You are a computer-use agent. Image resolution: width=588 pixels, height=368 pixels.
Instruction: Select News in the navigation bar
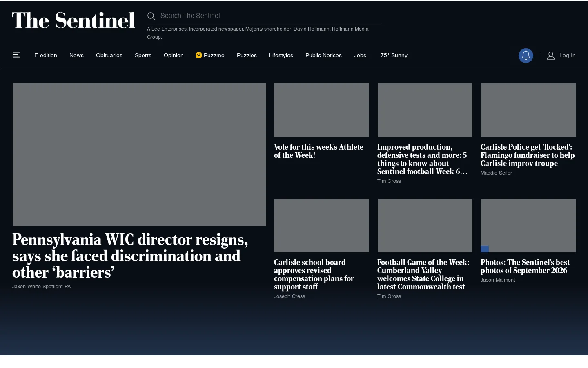coord(76,55)
